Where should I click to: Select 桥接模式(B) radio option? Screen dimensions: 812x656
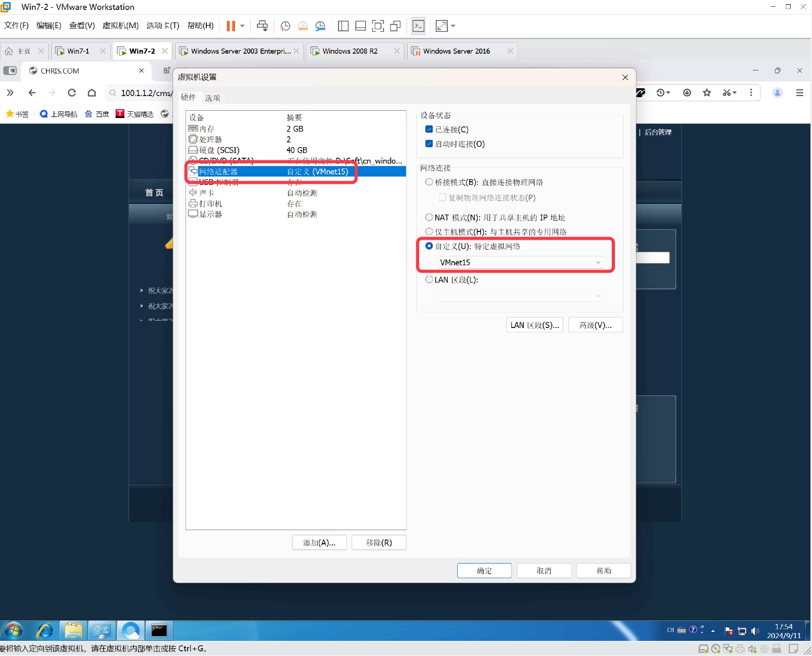(x=429, y=182)
